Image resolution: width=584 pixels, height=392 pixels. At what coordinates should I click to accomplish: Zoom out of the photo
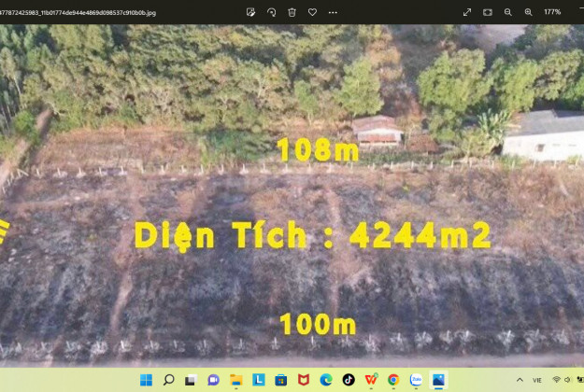[x=508, y=12]
